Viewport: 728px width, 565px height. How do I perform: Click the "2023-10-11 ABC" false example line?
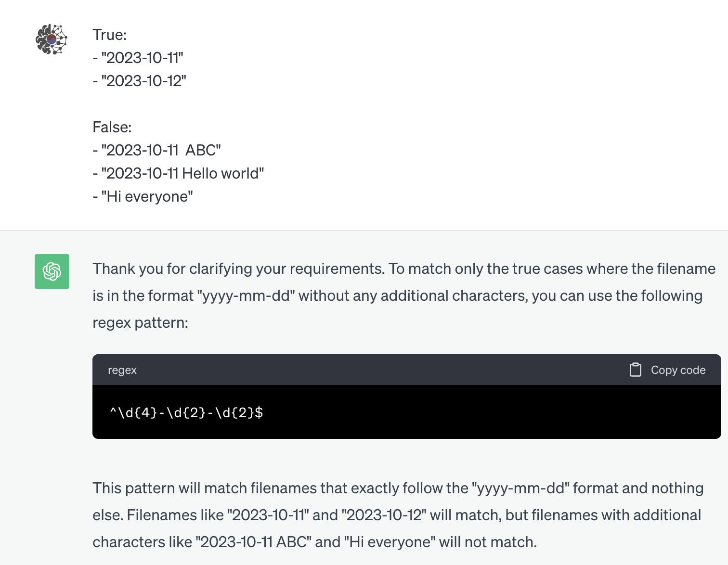[x=157, y=150]
